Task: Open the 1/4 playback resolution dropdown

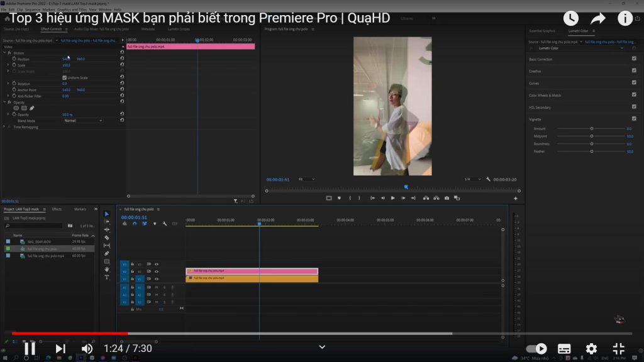Action: coord(470,180)
